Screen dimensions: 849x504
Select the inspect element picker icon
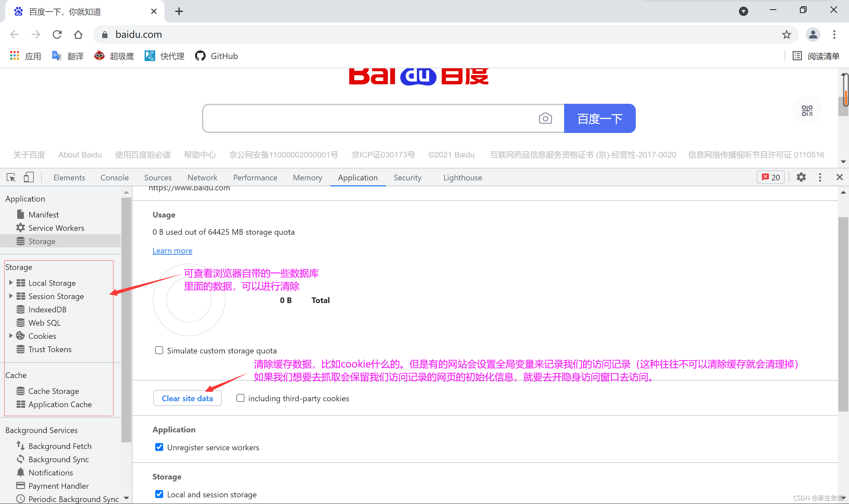11,177
